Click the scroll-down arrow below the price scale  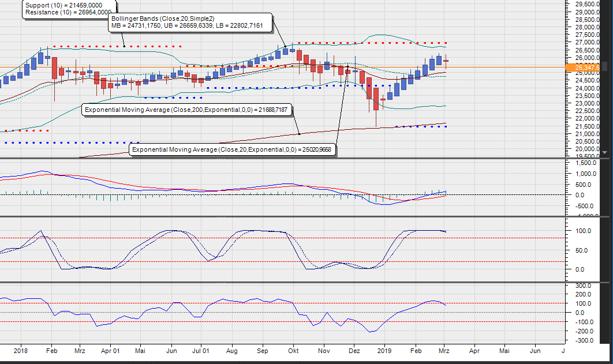click(x=604, y=153)
